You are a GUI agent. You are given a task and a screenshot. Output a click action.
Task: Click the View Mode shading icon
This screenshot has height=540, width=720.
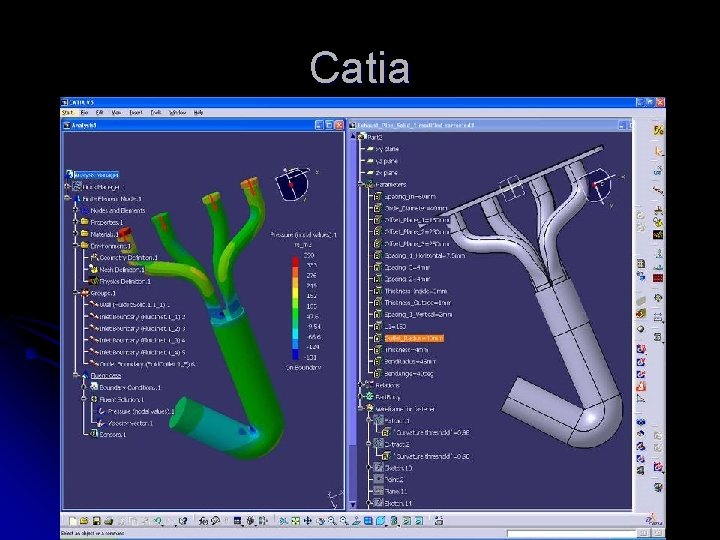pos(394,521)
